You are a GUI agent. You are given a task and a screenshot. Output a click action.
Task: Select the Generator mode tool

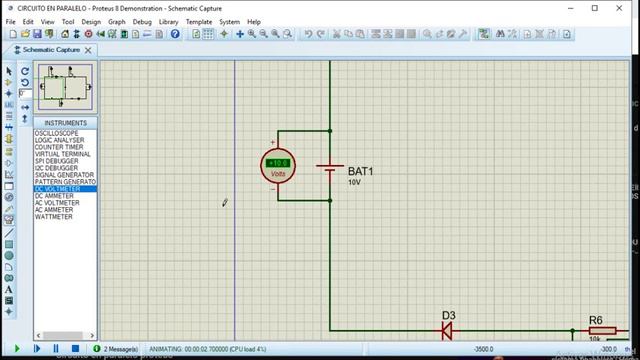[9, 197]
